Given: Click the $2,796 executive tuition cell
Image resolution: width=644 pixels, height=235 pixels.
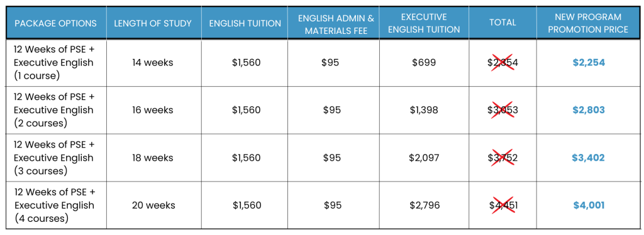Looking at the screenshot, I should pos(425,205).
